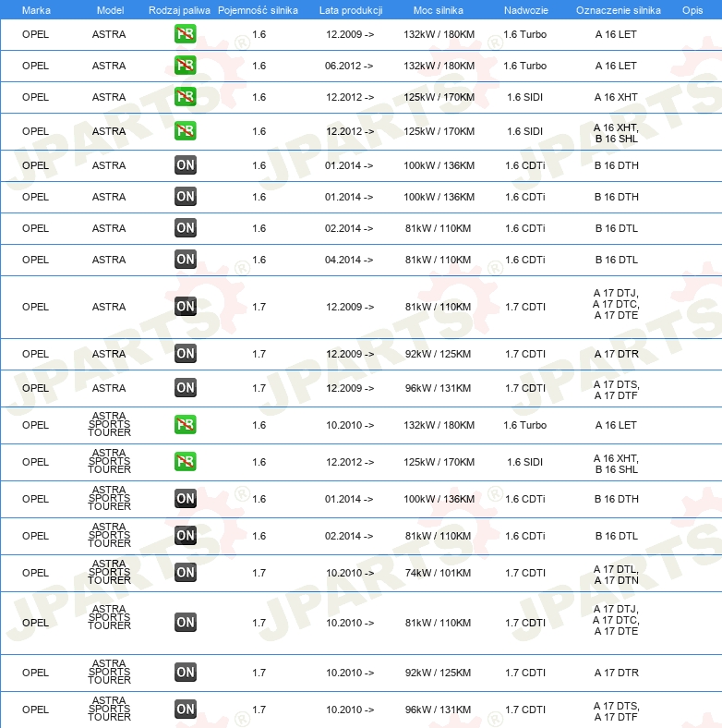The height and width of the screenshot is (728, 722).
Task: Click 'A 17 DTS, A 17 DTF' in the Sports Tourer row
Action: [x=616, y=711]
